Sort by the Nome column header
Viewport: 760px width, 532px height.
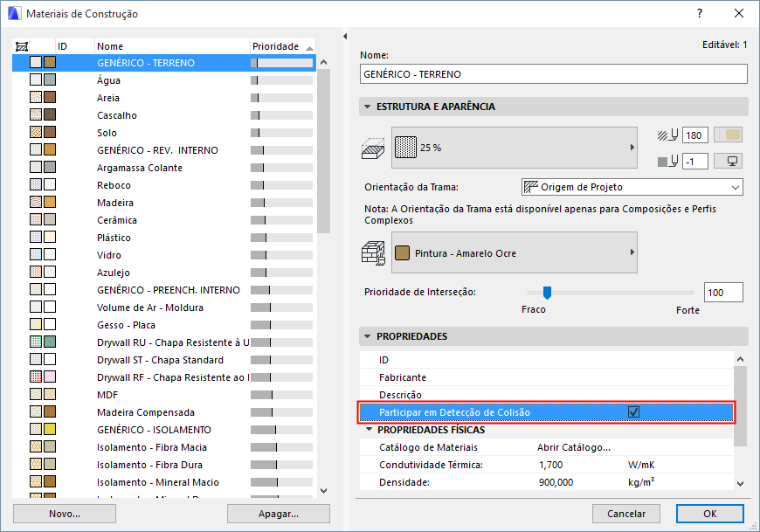(172, 46)
